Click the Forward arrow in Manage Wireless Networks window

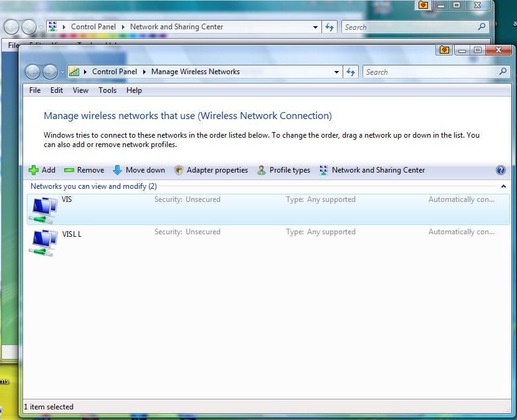coord(50,72)
